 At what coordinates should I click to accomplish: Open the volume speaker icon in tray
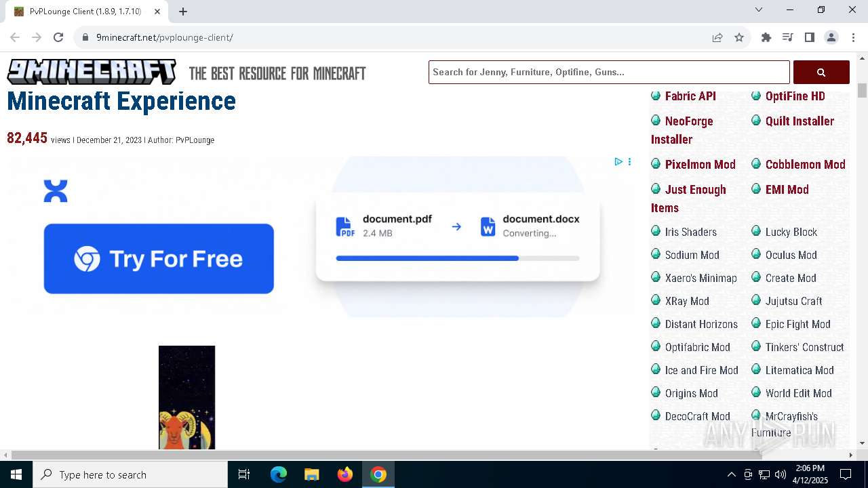[780, 474]
